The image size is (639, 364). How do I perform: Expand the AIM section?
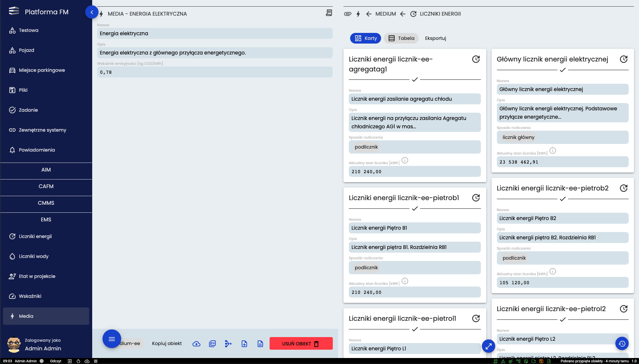click(46, 170)
